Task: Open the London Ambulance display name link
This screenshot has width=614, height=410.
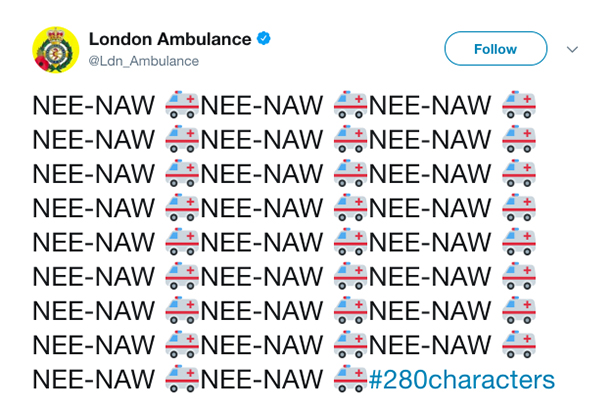Action: click(x=170, y=39)
